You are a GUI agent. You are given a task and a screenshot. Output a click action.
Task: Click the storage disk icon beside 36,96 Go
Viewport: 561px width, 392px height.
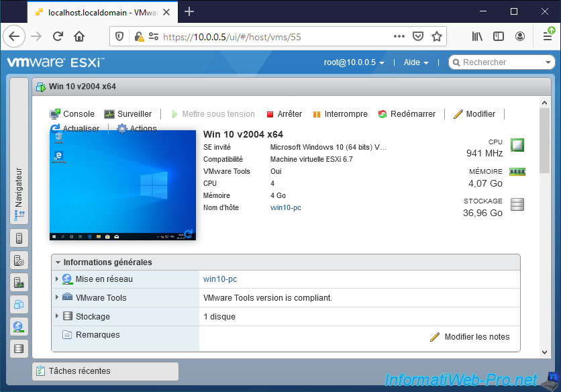(x=517, y=205)
